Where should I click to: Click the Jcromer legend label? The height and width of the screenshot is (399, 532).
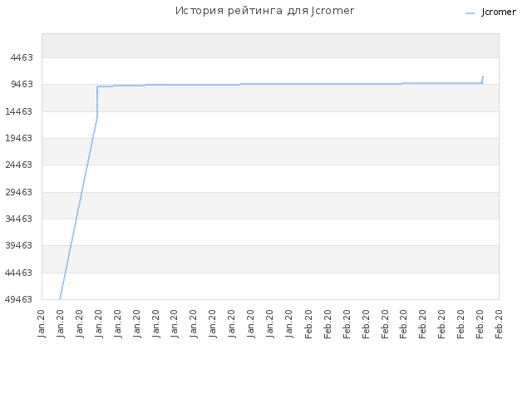[x=499, y=12]
